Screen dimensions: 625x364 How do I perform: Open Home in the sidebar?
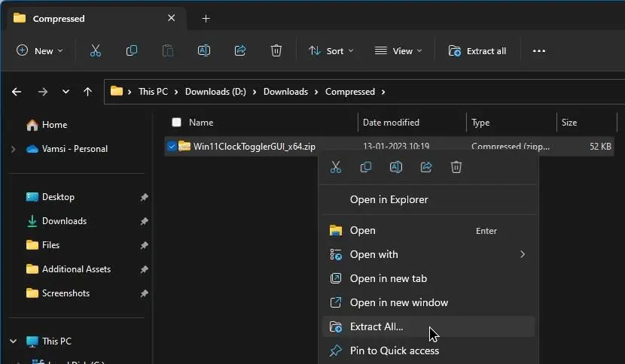click(x=47, y=125)
